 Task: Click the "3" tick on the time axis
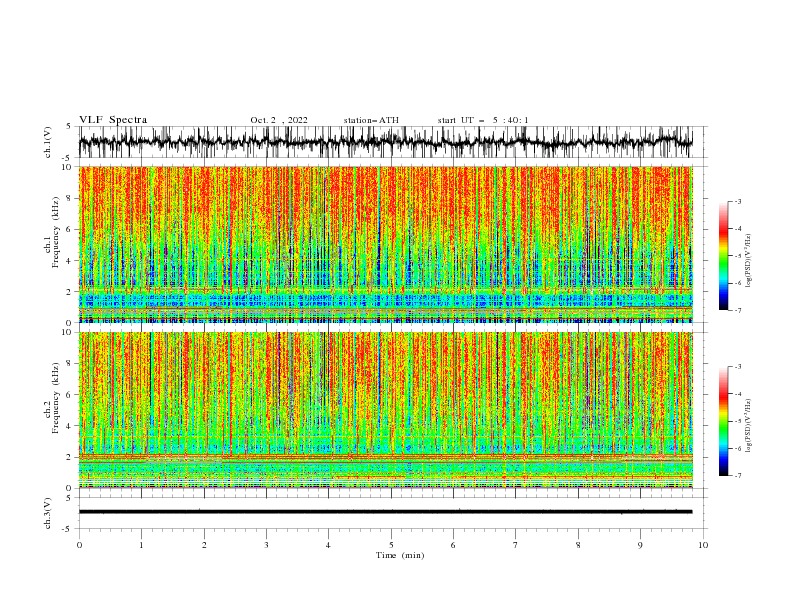click(x=266, y=545)
